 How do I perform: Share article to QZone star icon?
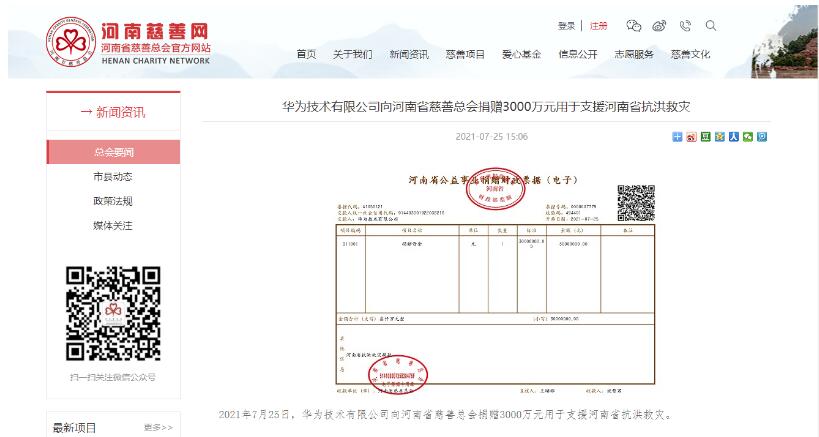[x=719, y=137]
